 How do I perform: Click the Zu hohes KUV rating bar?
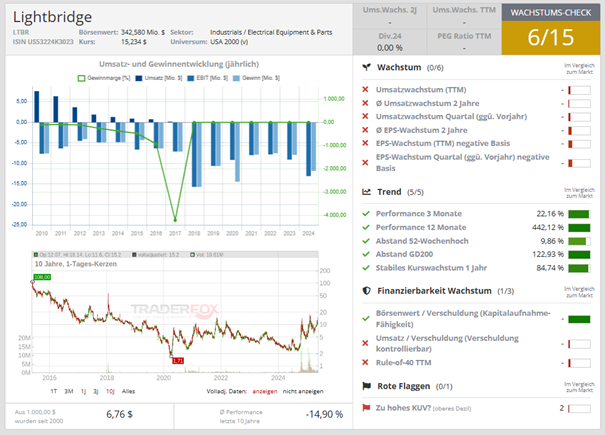(579, 408)
